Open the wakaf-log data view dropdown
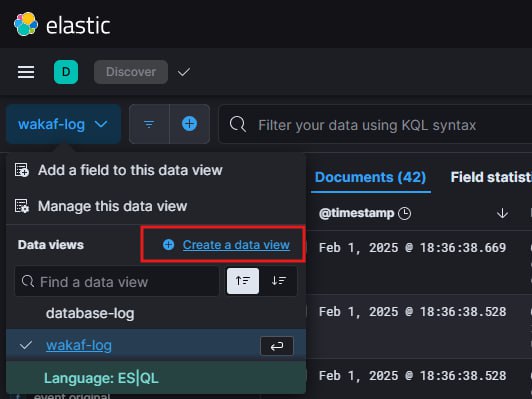This screenshot has height=399, width=532. click(x=63, y=125)
